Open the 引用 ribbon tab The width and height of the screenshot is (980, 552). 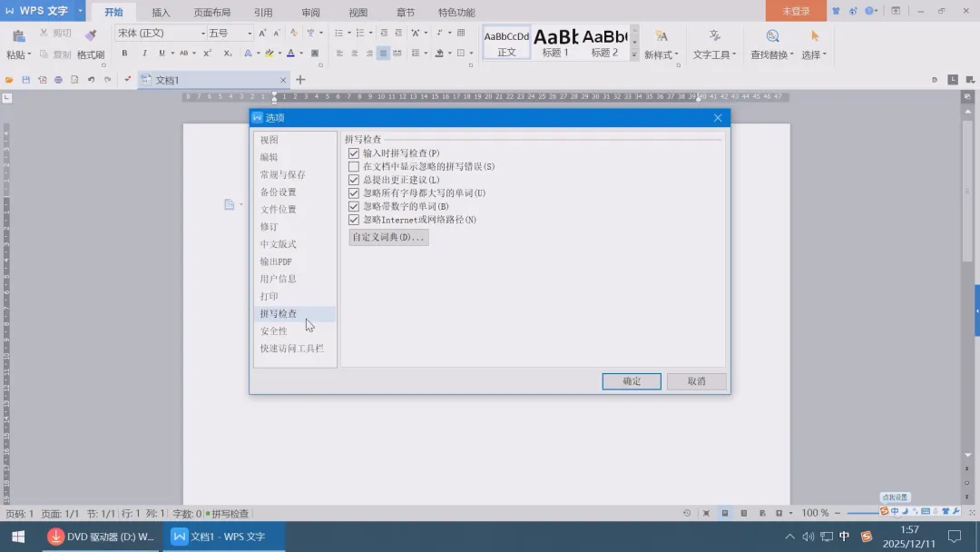263,12
